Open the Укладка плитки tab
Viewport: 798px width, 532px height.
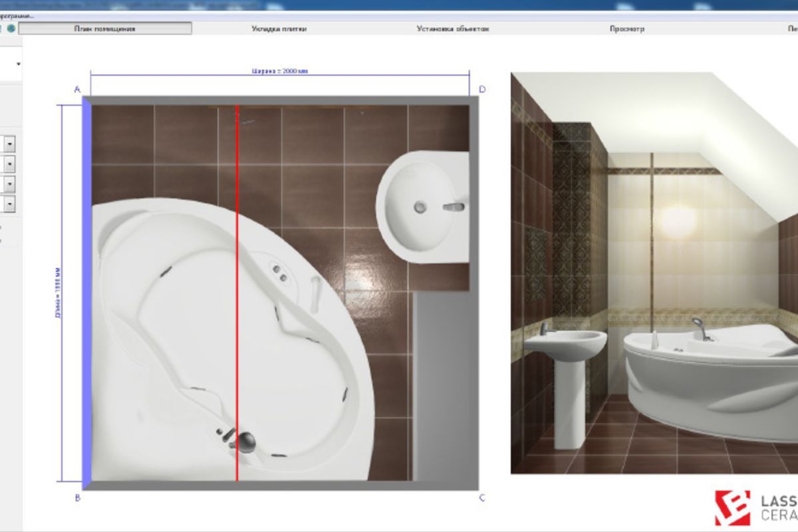tap(279, 29)
